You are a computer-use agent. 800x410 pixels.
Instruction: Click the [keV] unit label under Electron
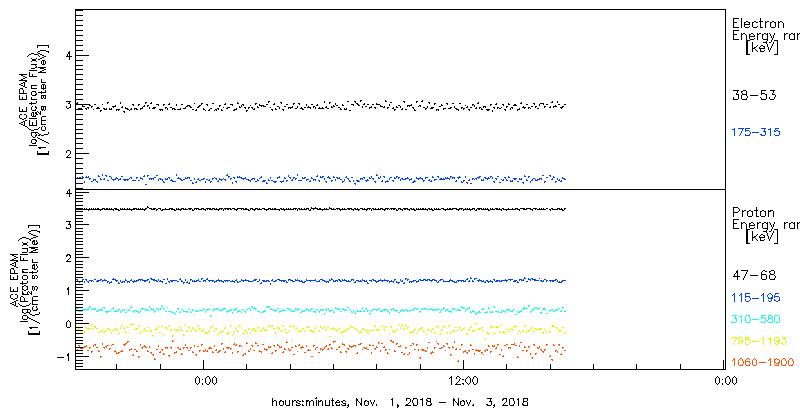[x=761, y=48]
